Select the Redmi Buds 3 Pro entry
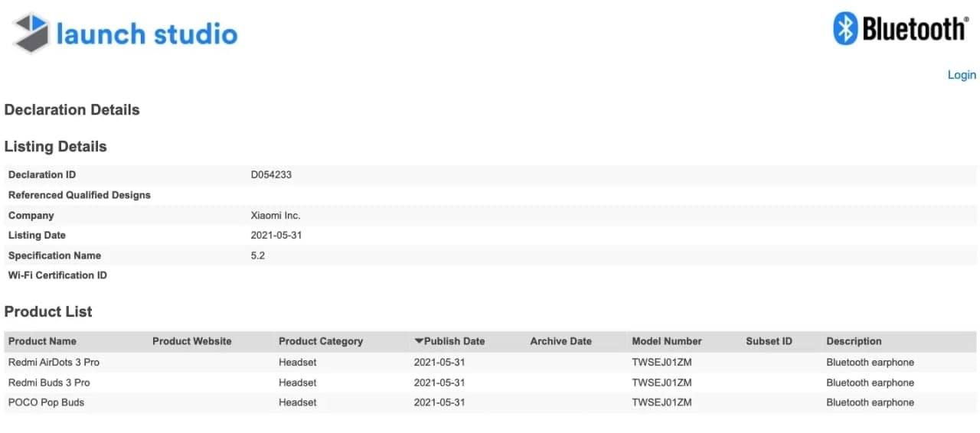Image resolution: width=980 pixels, height=433 pixels. pos(49,383)
